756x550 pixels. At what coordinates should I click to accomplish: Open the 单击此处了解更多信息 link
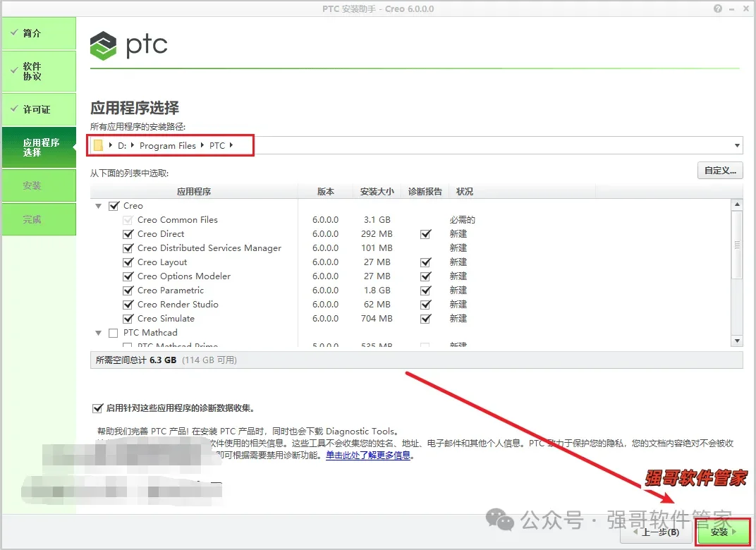tap(368, 455)
